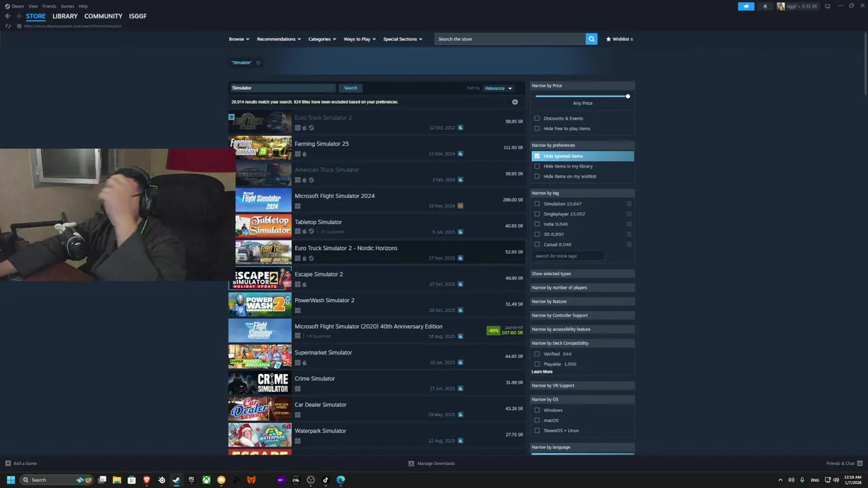This screenshot has width=868, height=488.
Task: Open the Friends menu
Action: [x=50, y=6]
